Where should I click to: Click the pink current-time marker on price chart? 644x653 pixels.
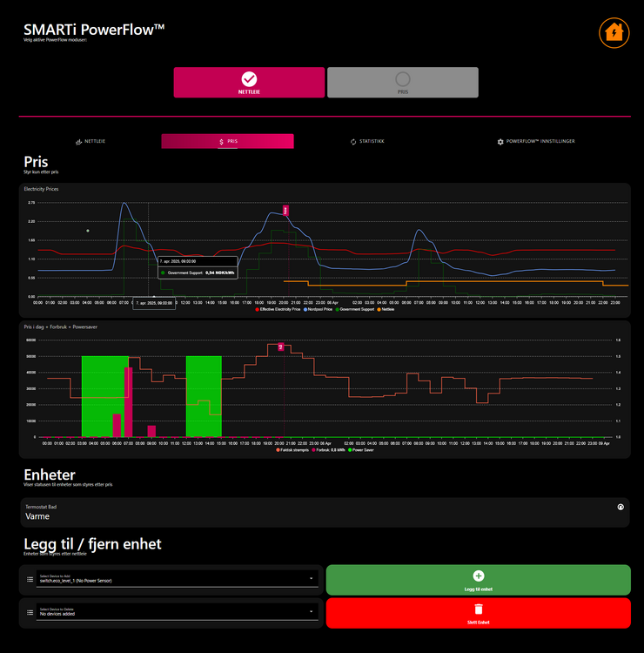pos(285,210)
